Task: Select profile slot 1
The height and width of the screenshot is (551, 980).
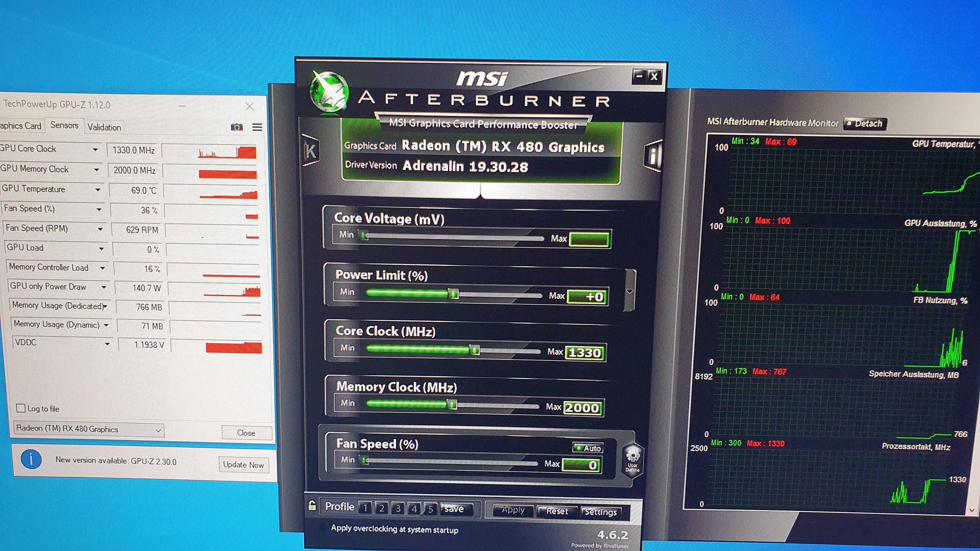Action: [x=365, y=508]
